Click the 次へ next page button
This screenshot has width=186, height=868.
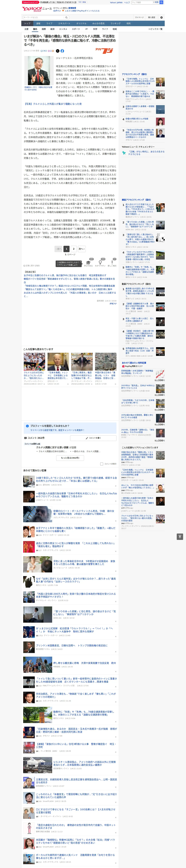pyautogui.click(x=82, y=249)
